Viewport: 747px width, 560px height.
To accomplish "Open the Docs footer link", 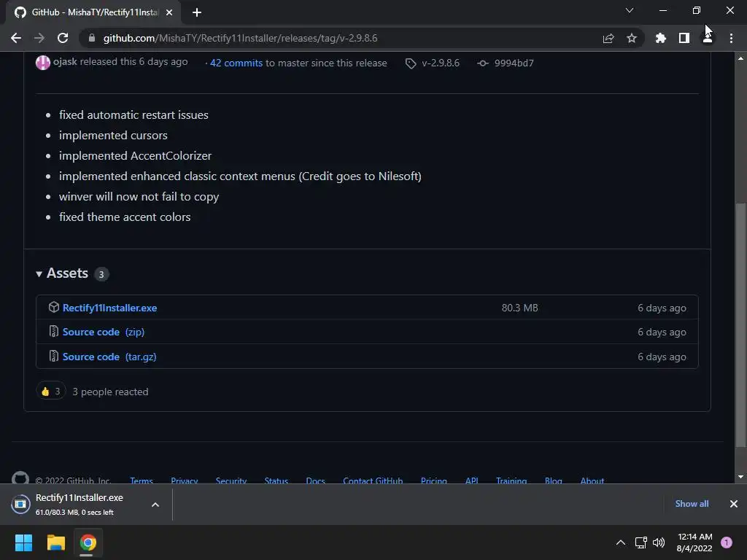I will click(x=315, y=480).
